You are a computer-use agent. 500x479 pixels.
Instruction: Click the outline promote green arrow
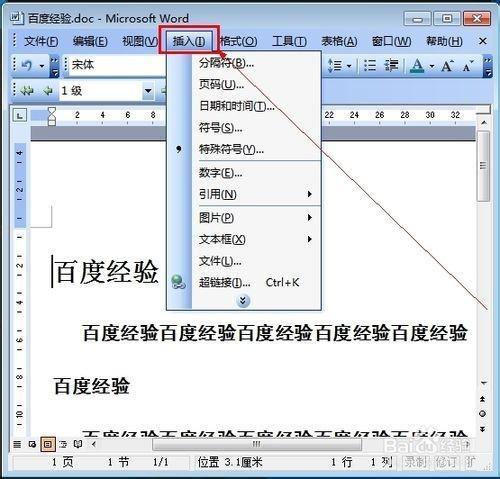coord(48,90)
